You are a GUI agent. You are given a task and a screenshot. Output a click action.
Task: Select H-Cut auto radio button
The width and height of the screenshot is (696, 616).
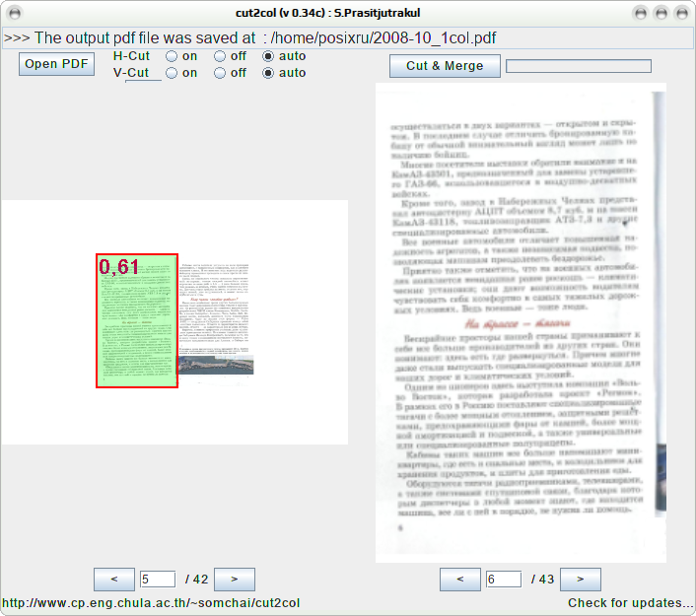pos(268,56)
